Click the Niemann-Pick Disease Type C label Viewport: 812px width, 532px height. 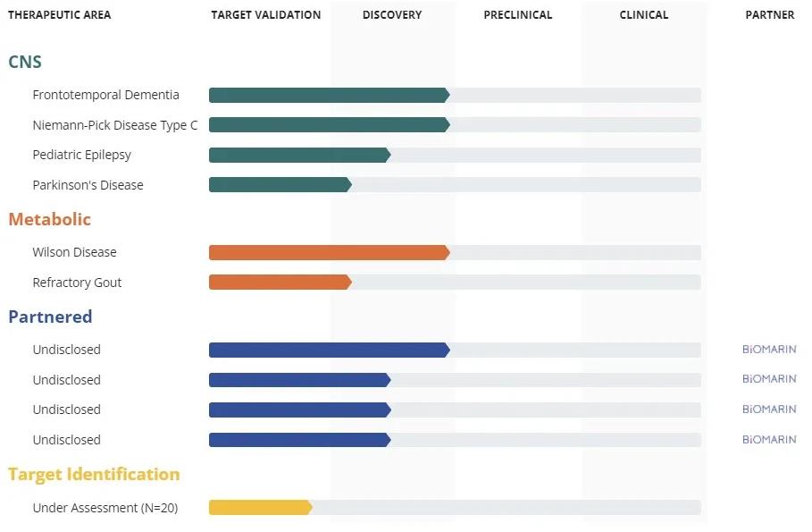(x=115, y=125)
